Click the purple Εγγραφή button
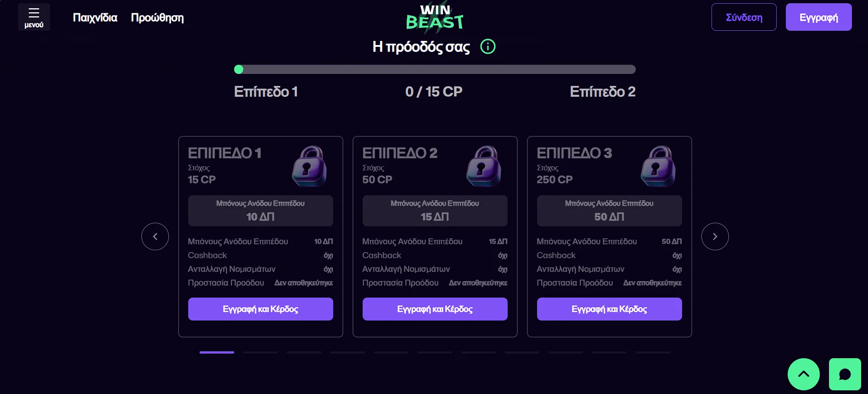Viewport: 868px width, 394px height. pos(818,17)
